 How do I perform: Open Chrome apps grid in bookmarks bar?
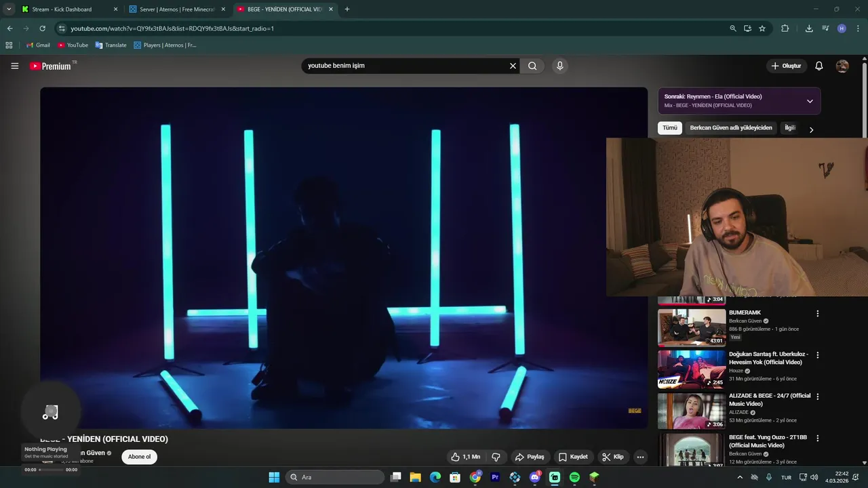9,45
